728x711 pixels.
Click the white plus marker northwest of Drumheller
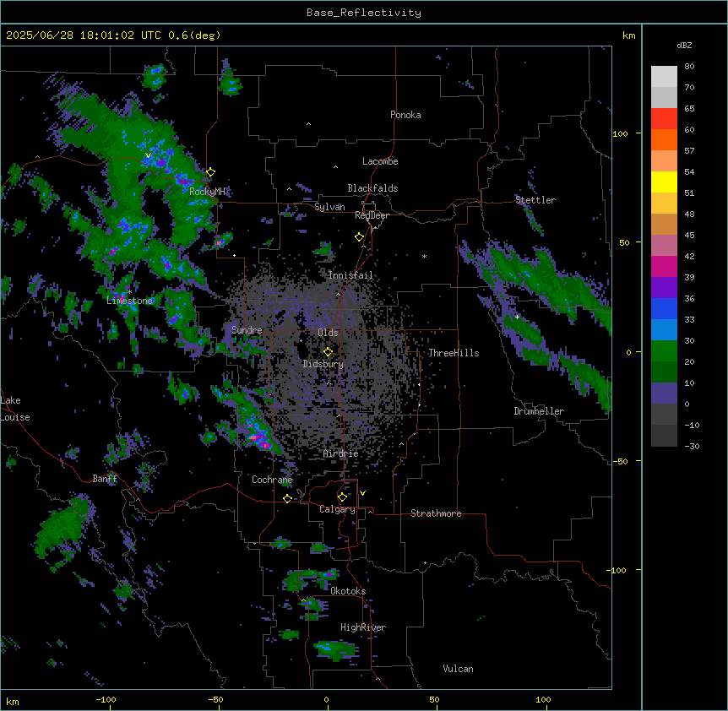tap(517, 317)
